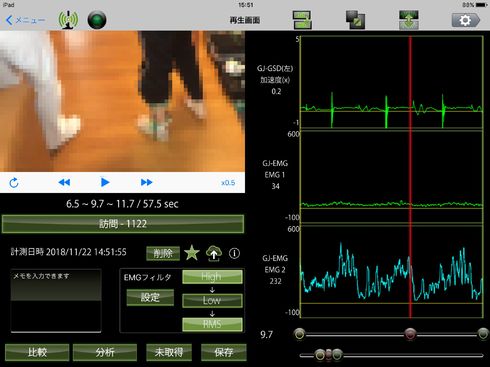Change the x0.5 playback speed
This screenshot has height=367, width=490.
coord(228,183)
